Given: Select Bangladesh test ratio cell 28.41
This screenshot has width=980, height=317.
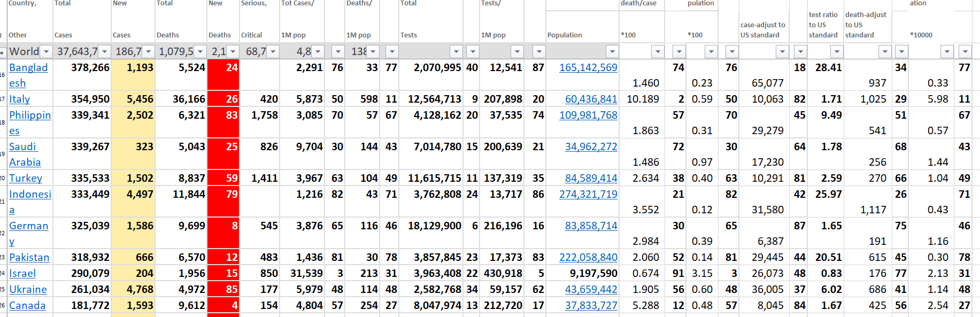Looking at the screenshot, I should click(x=825, y=75).
